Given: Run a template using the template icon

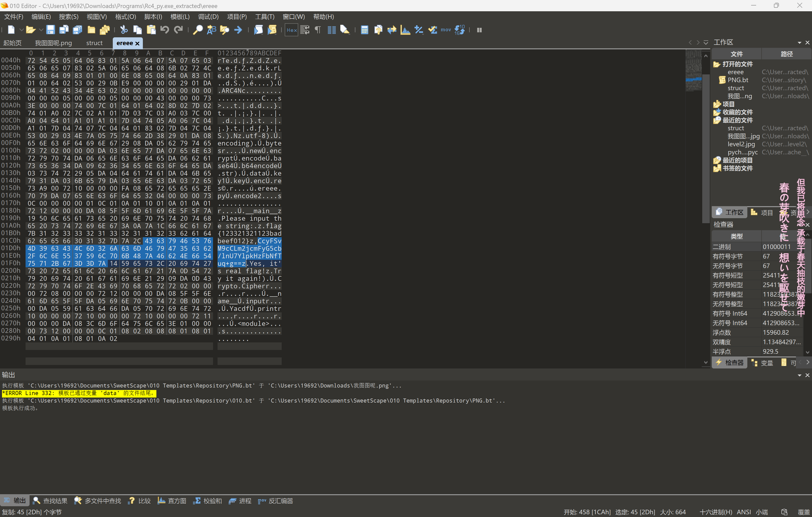Looking at the screenshot, I should (272, 30).
